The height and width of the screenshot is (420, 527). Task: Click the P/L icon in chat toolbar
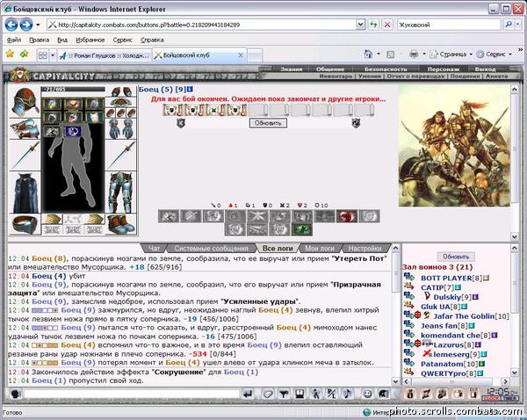(331, 394)
